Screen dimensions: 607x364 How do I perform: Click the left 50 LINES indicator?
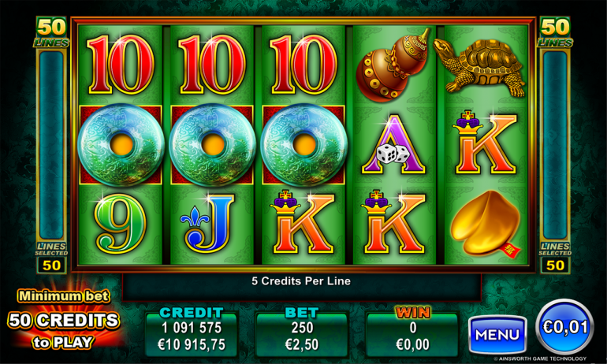click(x=51, y=32)
